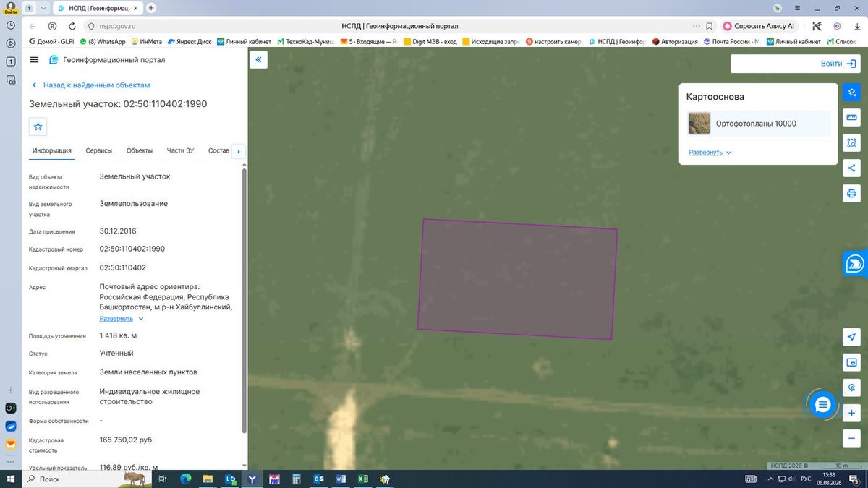Image resolution: width=868 pixels, height=488 pixels.
Task: Open the ИнМета bookmark
Action: click(x=146, y=42)
